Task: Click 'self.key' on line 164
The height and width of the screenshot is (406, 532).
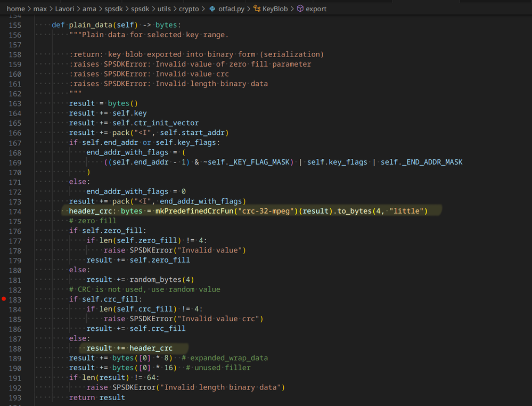Action: [x=129, y=113]
